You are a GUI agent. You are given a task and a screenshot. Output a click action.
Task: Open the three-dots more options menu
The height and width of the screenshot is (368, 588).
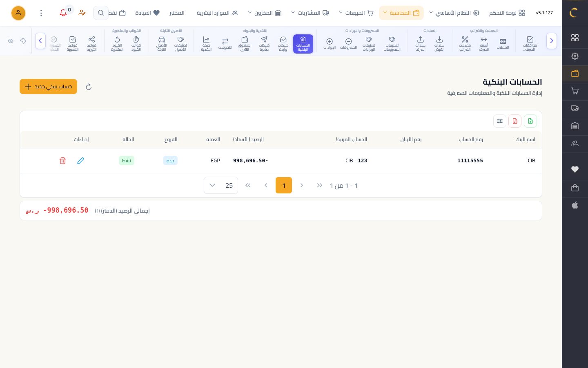click(x=41, y=13)
